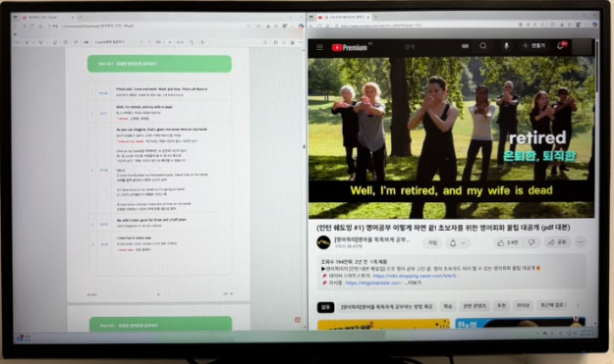Image resolution: width=614 pixels, height=364 pixels.
Task: Open the blue recommended video thumbnail
Action: (x=520, y=324)
